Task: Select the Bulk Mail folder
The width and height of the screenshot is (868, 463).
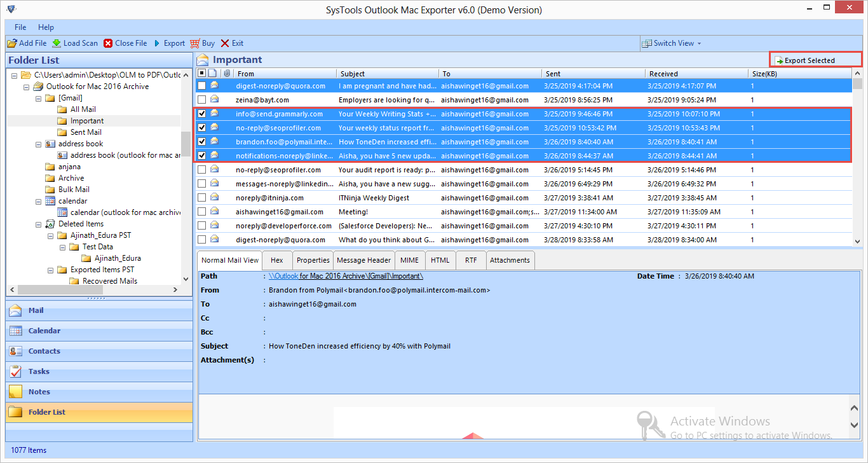Action: click(x=74, y=190)
